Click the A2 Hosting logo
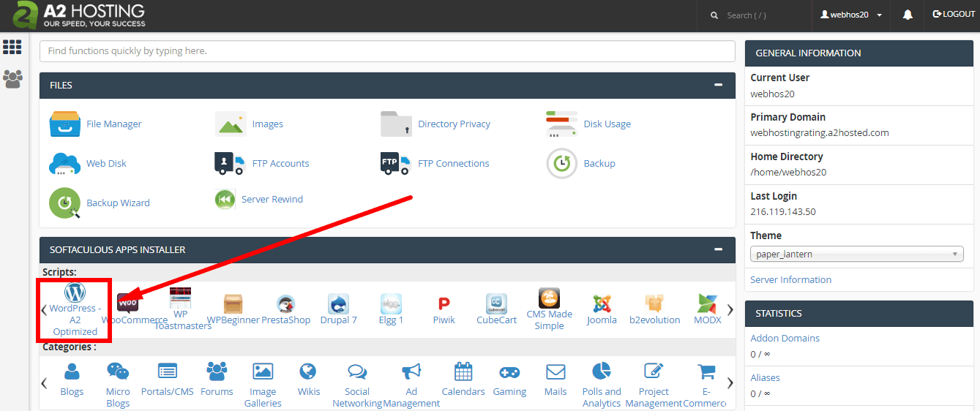 point(80,15)
